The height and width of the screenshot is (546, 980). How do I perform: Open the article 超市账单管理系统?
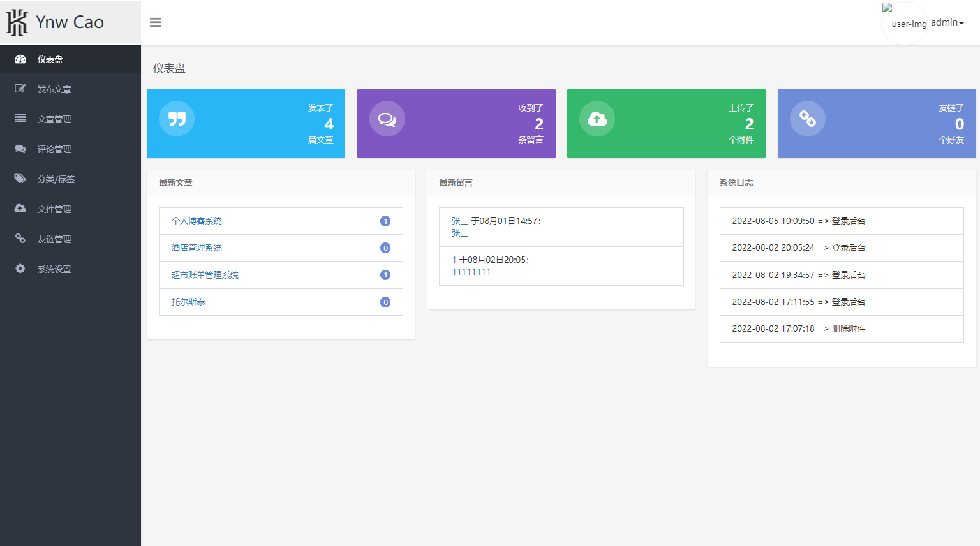point(205,275)
